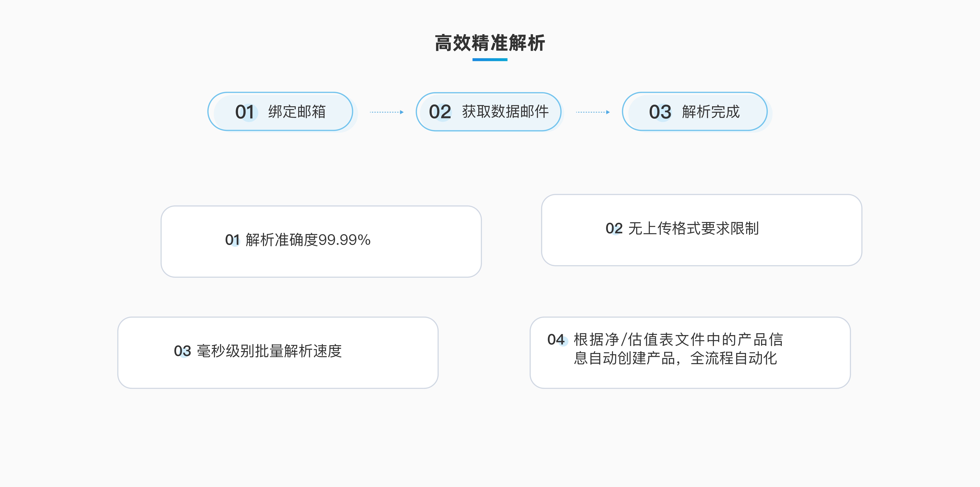Open the 毫秒级别批量解析速度 card

[x=278, y=352]
